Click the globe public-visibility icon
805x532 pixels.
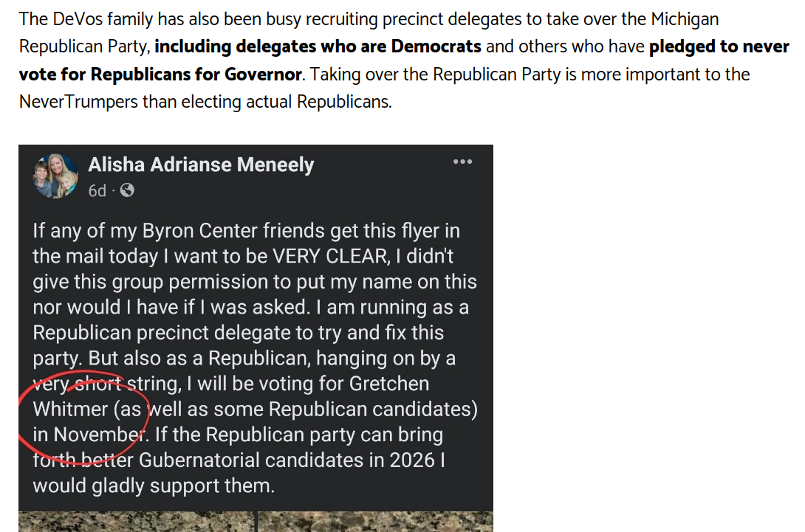coord(127,191)
